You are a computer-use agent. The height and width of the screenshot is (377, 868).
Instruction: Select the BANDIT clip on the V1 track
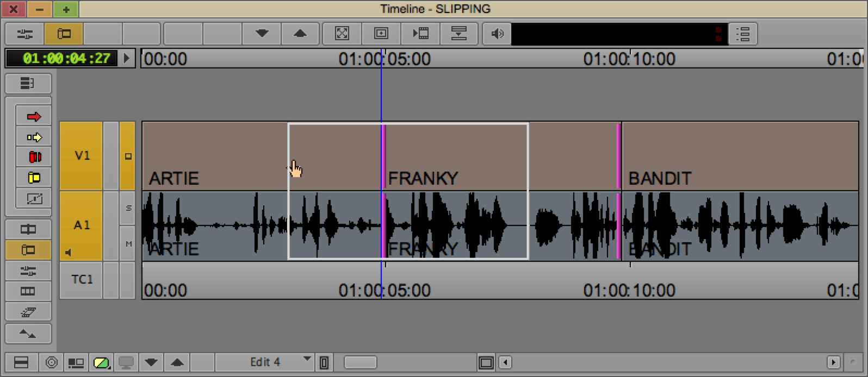click(x=740, y=156)
